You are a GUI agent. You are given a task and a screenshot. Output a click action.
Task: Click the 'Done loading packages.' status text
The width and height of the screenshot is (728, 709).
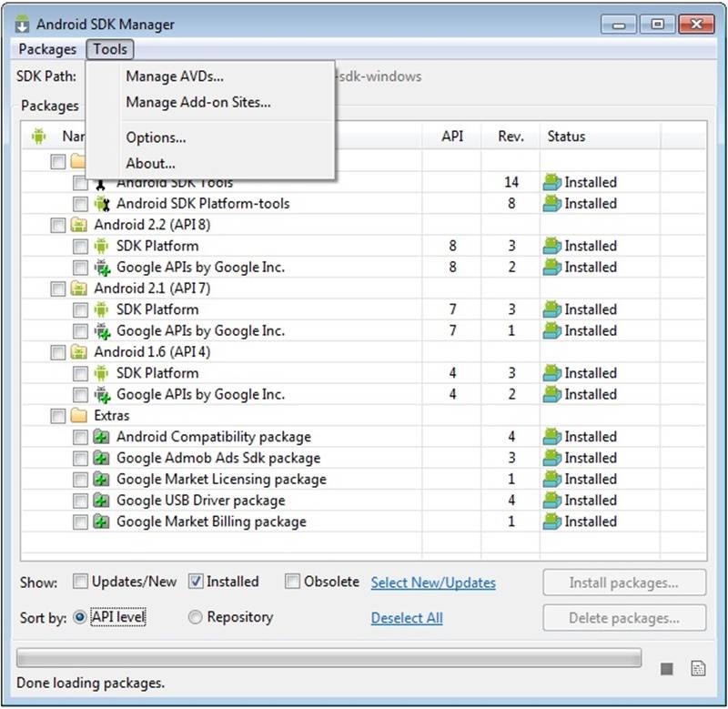(90, 683)
